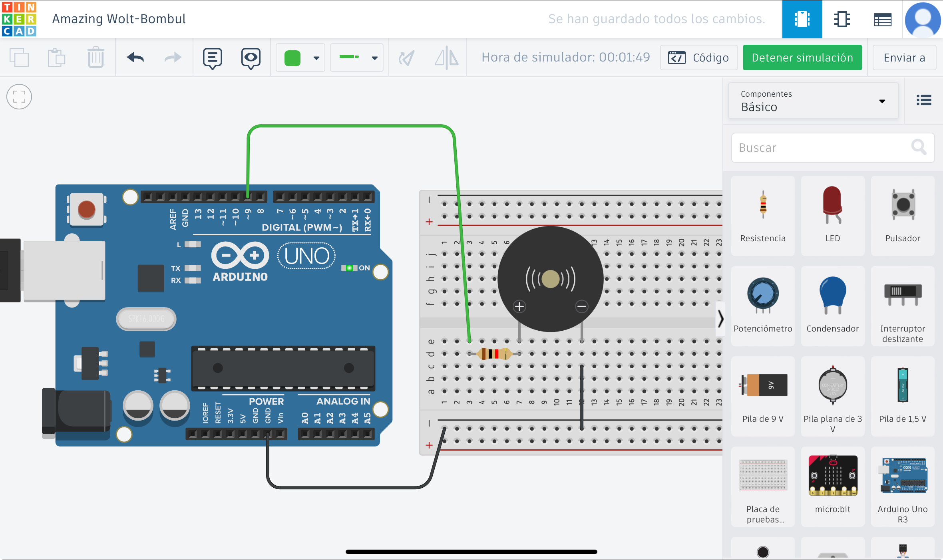943x560 pixels.
Task: Click the Detener simulación button
Action: [802, 58]
